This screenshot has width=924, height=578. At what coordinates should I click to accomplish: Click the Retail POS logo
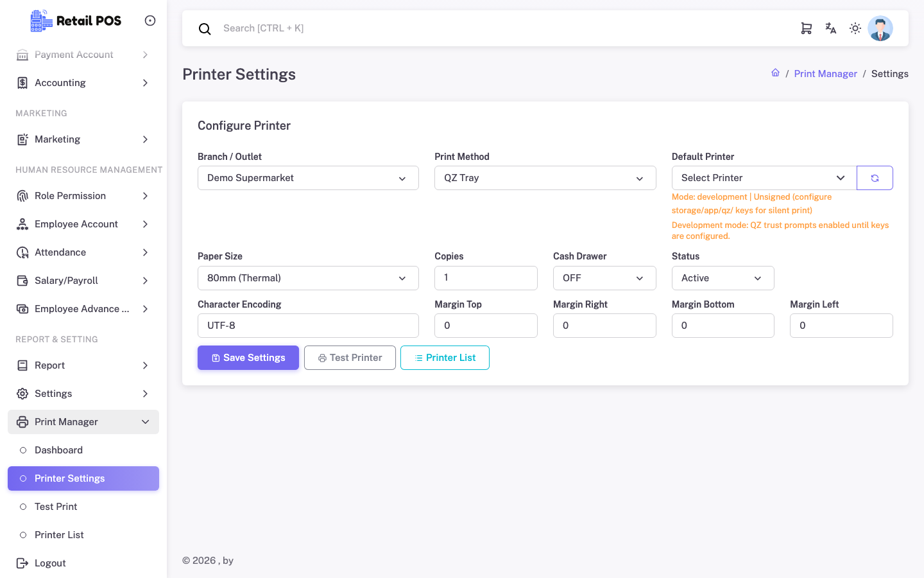[76, 21]
